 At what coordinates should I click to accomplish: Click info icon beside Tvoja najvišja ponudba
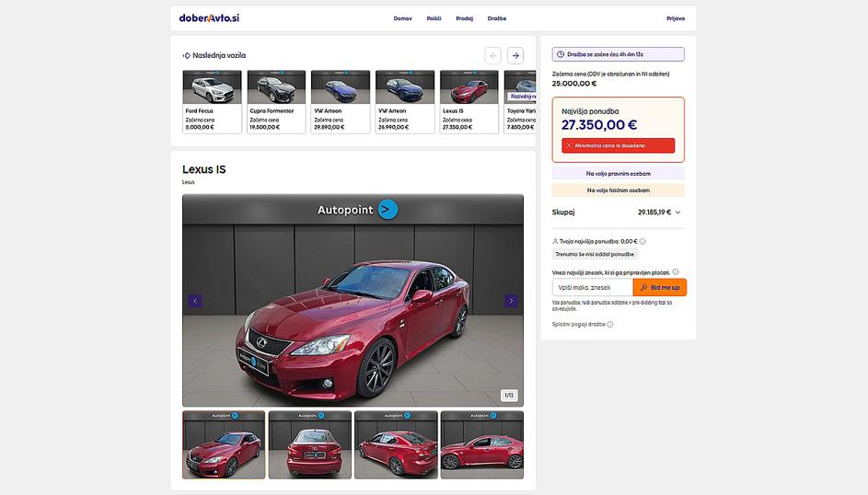point(642,241)
